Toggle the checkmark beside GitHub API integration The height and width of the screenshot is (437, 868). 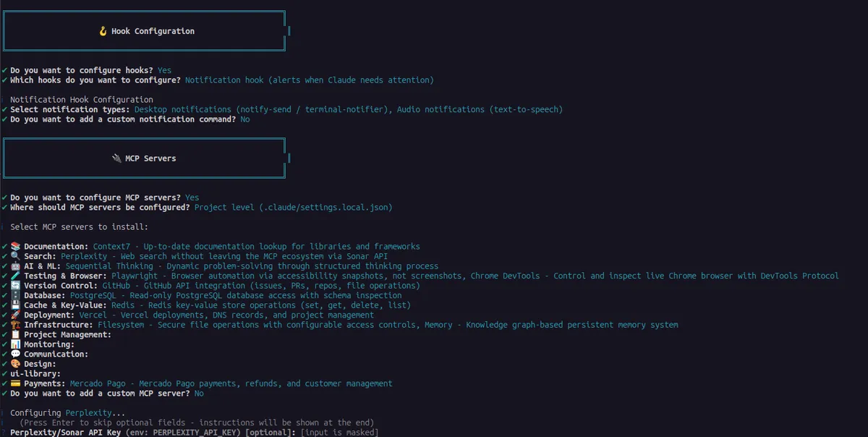click(4, 285)
